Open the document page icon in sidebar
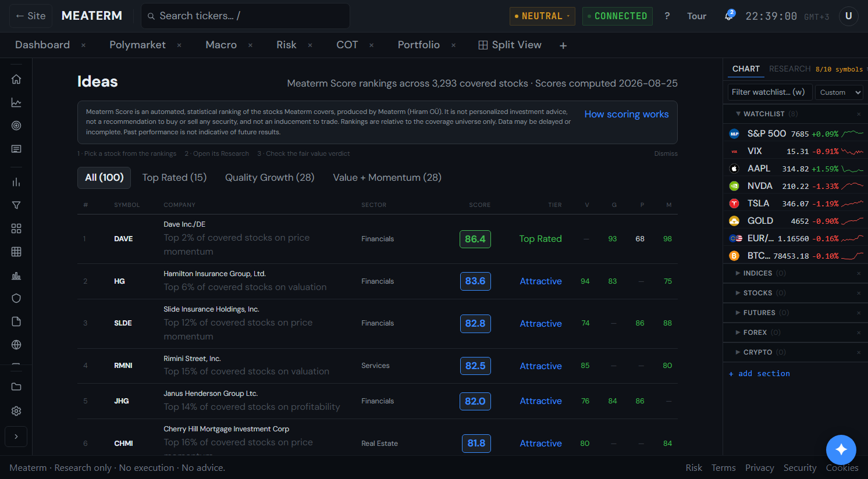The height and width of the screenshot is (479, 868). point(16,321)
